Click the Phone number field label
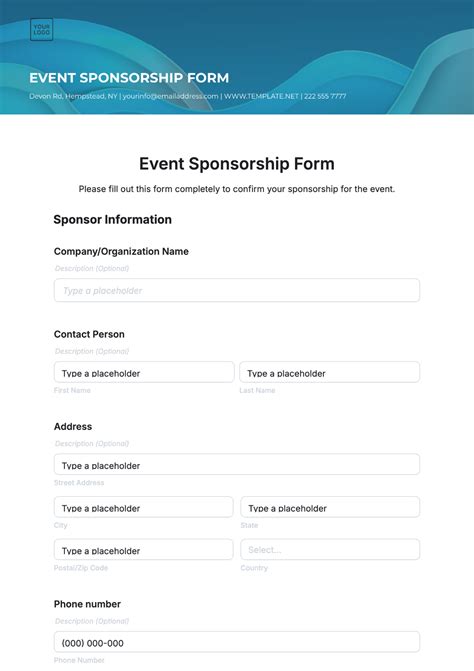The width and height of the screenshot is (474, 671). point(87,604)
